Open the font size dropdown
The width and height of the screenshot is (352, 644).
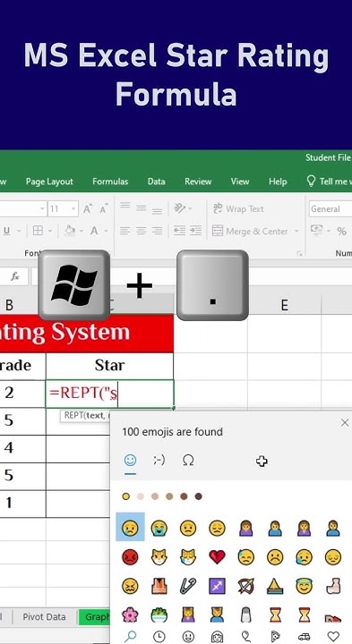coord(73,209)
